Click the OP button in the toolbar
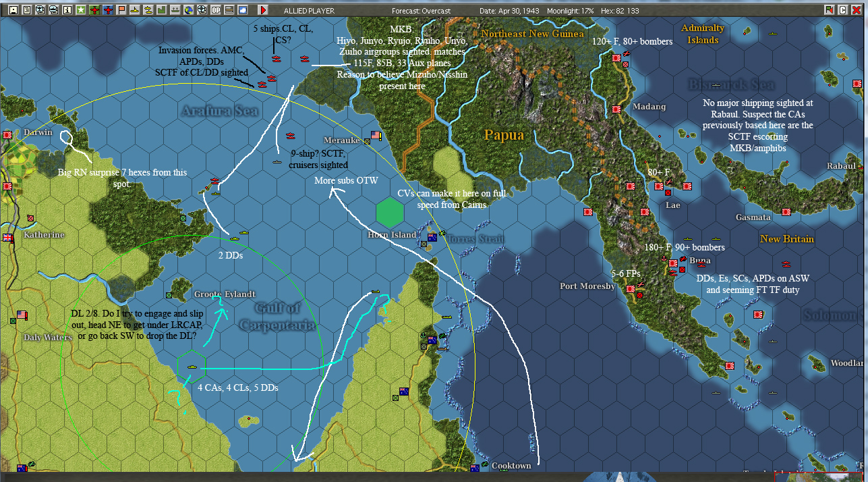Image resolution: width=868 pixels, height=482 pixels. click(x=216, y=10)
